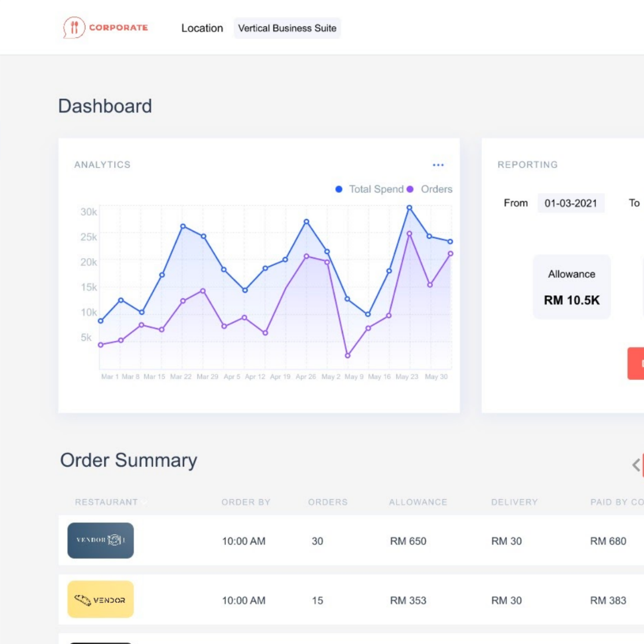Sort by the Restaurant column header
This screenshot has width=644, height=644.
(x=106, y=502)
